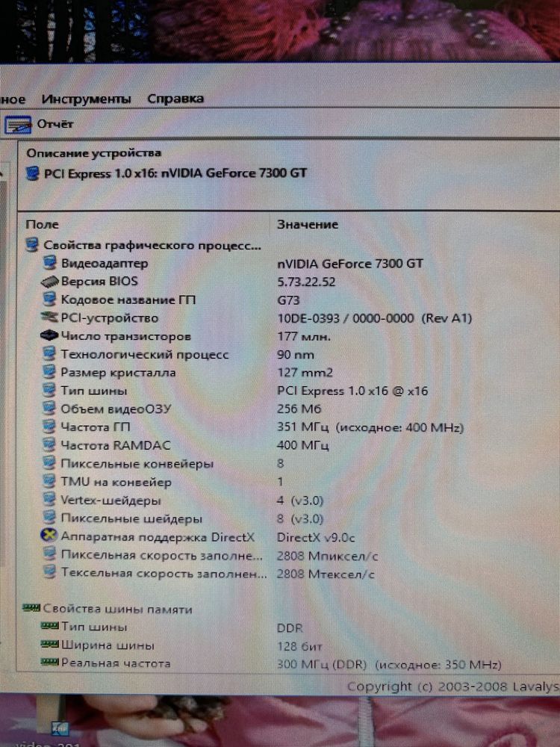Click the Значение column header
The image size is (560, 747).
[308, 224]
